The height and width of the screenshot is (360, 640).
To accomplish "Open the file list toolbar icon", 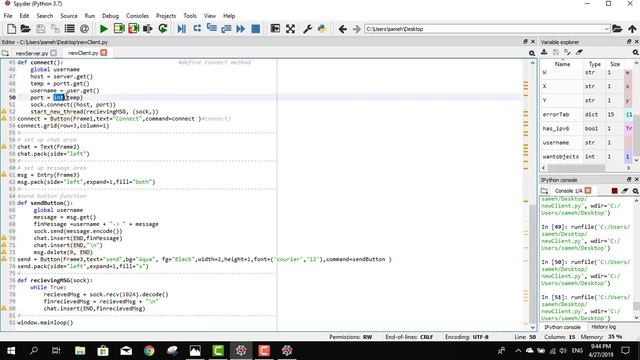I will (70, 29).
